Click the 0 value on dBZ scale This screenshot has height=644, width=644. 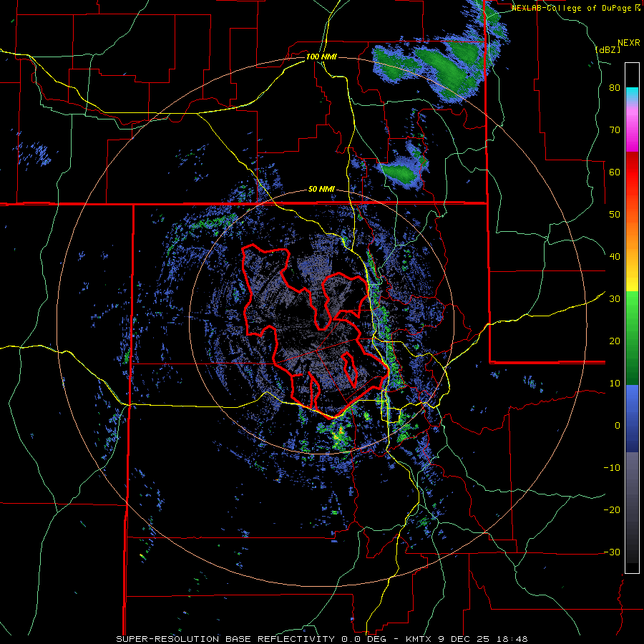[618, 426]
